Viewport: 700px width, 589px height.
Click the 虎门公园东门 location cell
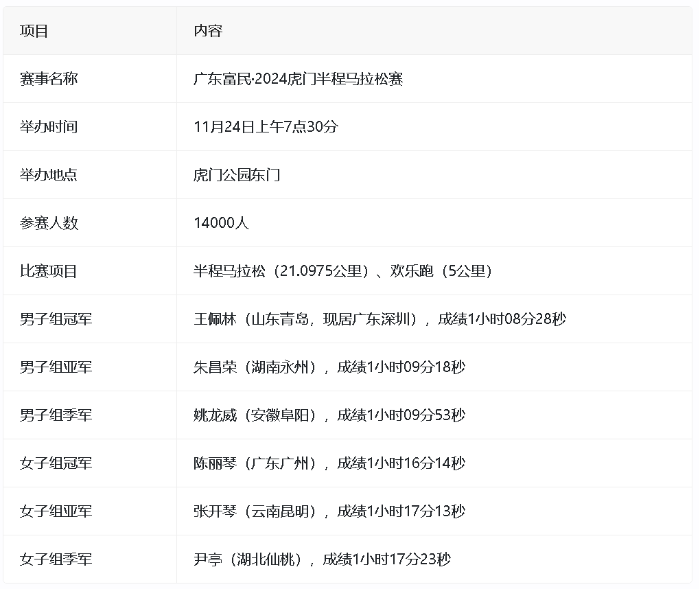tap(237, 175)
